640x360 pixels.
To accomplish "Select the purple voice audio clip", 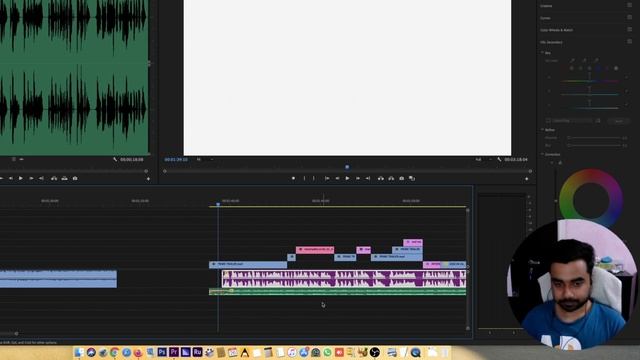I will click(344, 279).
